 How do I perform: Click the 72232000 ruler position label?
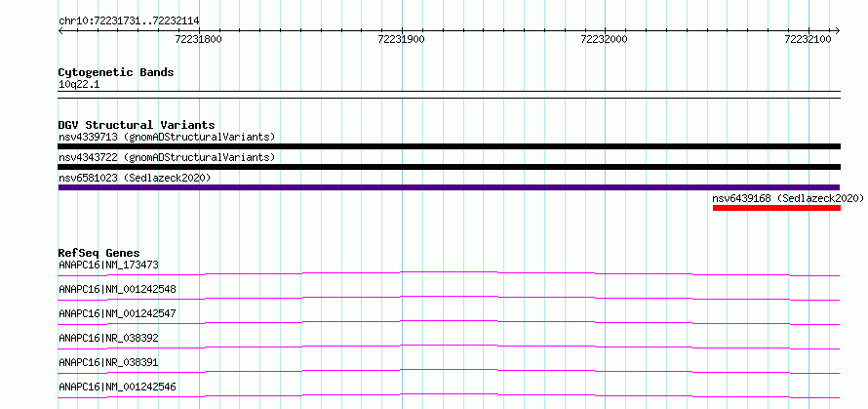(x=605, y=39)
